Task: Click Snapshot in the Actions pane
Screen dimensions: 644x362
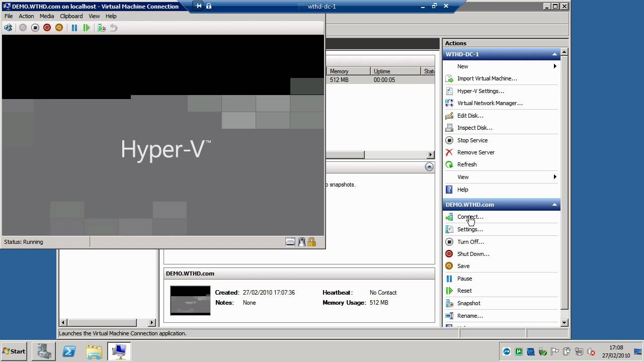Action: pyautogui.click(x=468, y=303)
